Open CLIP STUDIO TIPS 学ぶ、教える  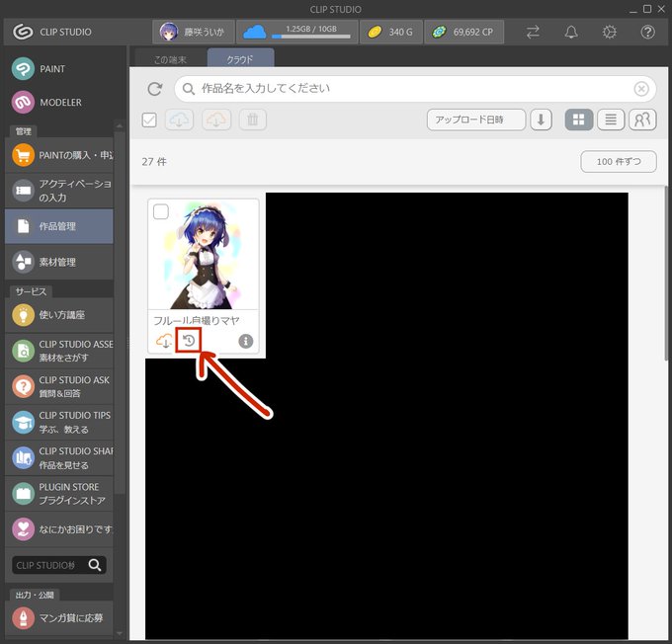(59, 422)
